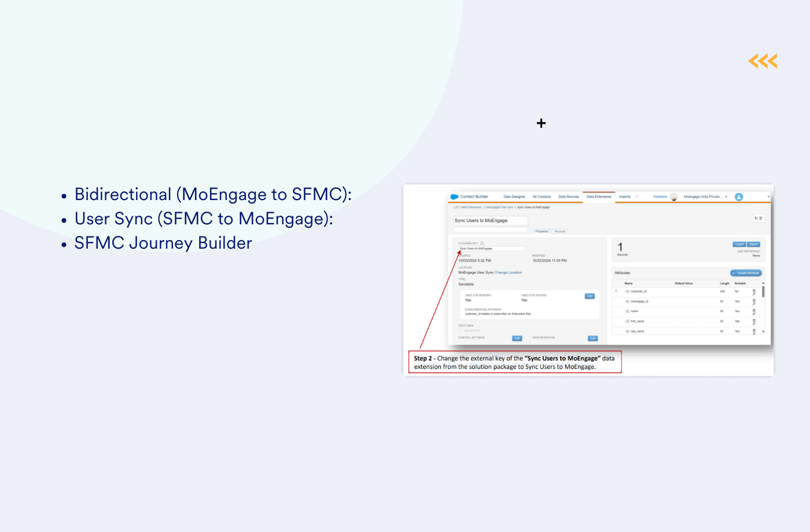Open the Data Designer tab
The width and height of the screenshot is (810, 532).
pyautogui.click(x=514, y=197)
